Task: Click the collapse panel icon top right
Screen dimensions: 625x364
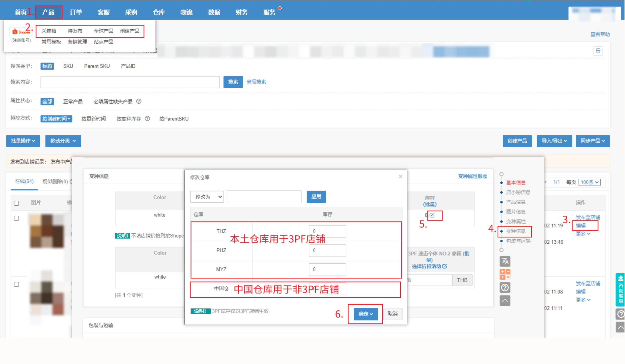Action: [x=598, y=51]
